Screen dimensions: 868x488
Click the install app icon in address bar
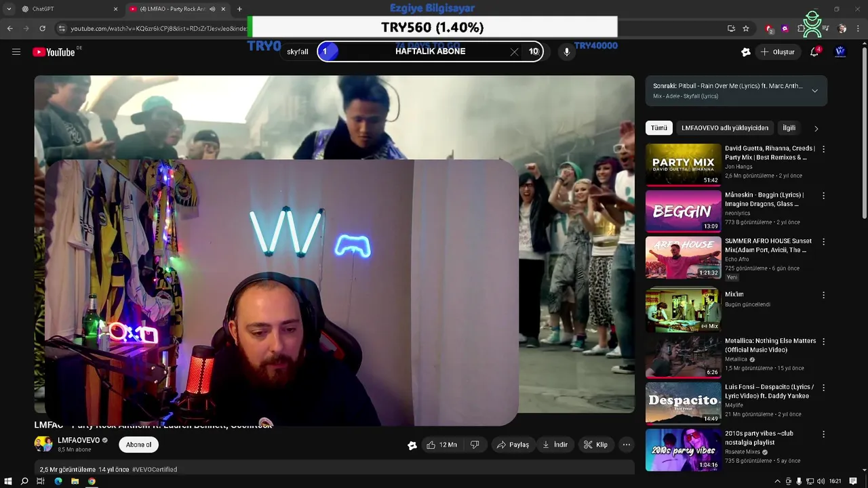point(731,28)
